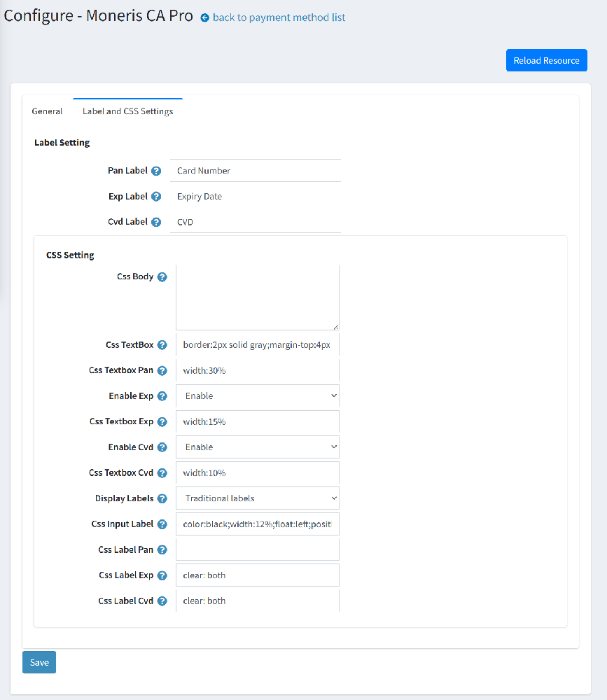Expand the Enable Cvd dropdown
Image resolution: width=607 pixels, height=700 pixels.
coord(257,447)
